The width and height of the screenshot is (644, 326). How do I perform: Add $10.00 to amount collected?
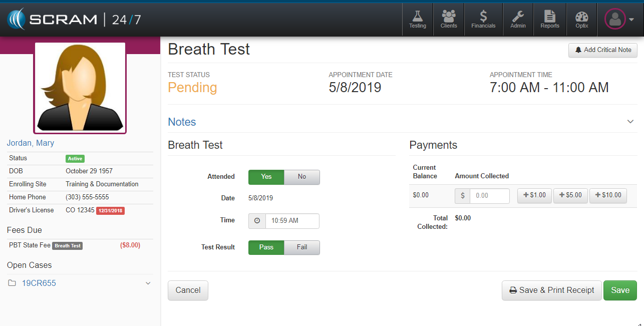(x=607, y=195)
